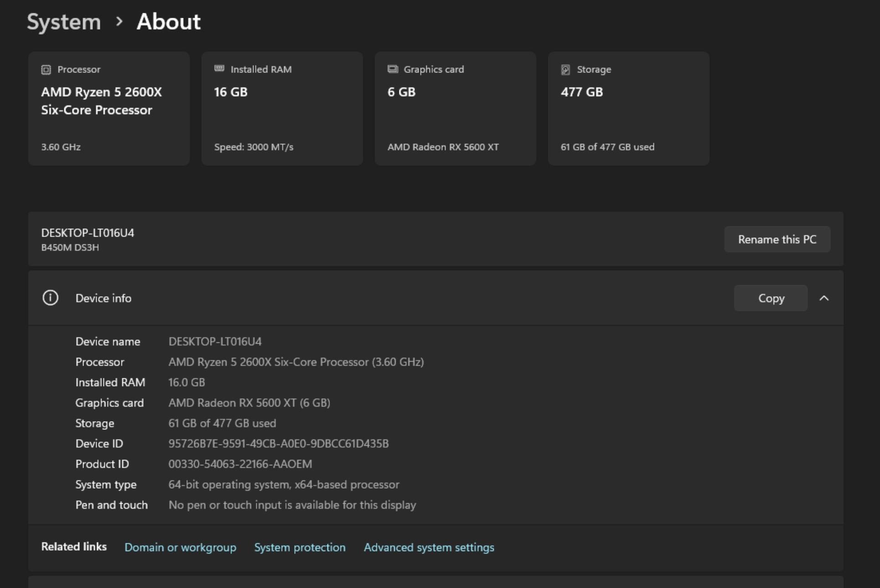Click the Device info circle-i icon
The width and height of the screenshot is (880, 588).
click(x=50, y=298)
